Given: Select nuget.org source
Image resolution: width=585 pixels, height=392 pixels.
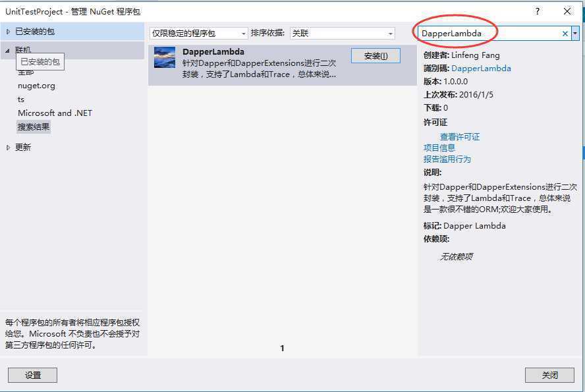Looking at the screenshot, I should [x=36, y=86].
